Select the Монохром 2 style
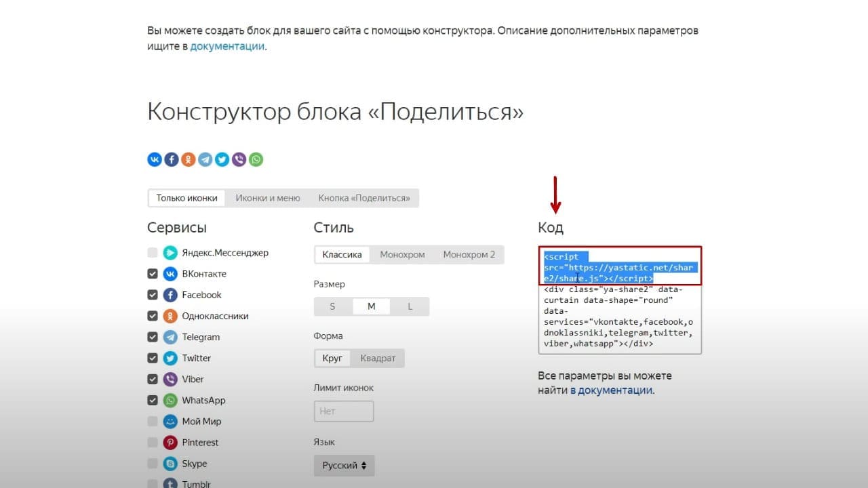 pyautogui.click(x=469, y=255)
